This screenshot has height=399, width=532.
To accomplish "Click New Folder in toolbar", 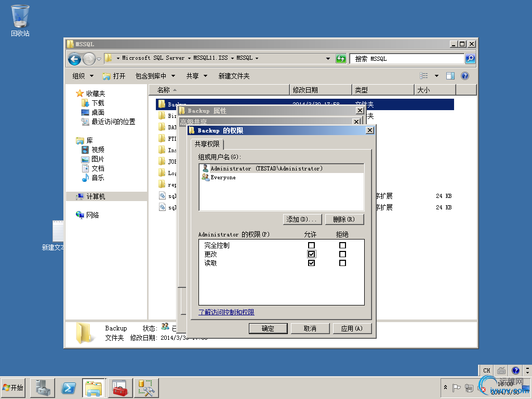I will pyautogui.click(x=234, y=76).
